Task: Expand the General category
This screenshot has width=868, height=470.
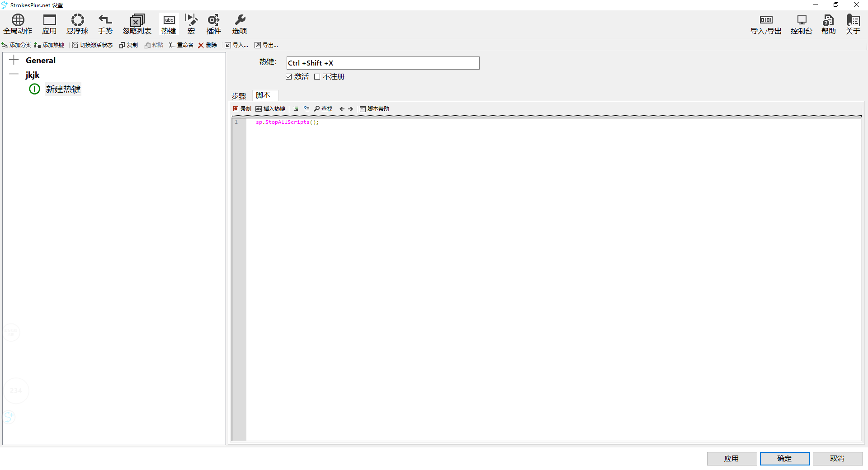Action: click(x=14, y=60)
